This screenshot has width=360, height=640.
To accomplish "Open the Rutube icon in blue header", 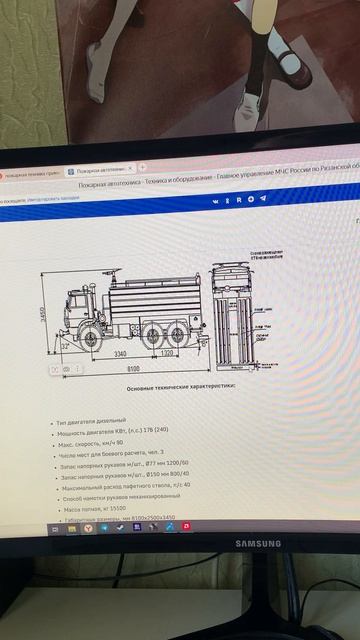I will pos(239,200).
